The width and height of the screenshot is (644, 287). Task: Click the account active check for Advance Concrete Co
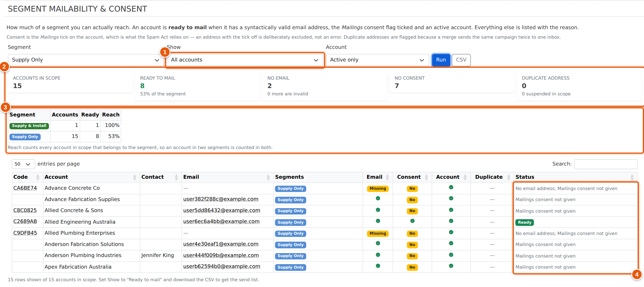(451, 187)
